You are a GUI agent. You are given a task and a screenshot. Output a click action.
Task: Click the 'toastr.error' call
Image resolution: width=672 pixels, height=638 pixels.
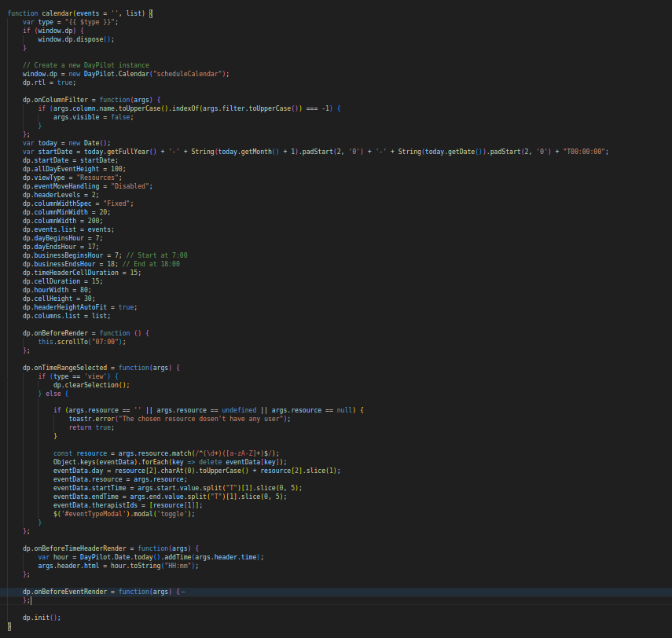click(x=92, y=419)
